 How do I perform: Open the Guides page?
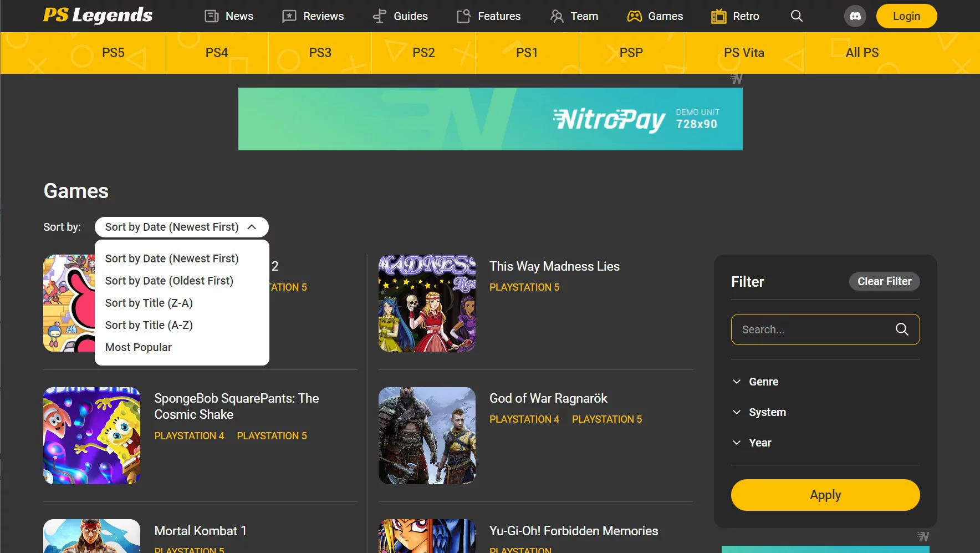[411, 16]
